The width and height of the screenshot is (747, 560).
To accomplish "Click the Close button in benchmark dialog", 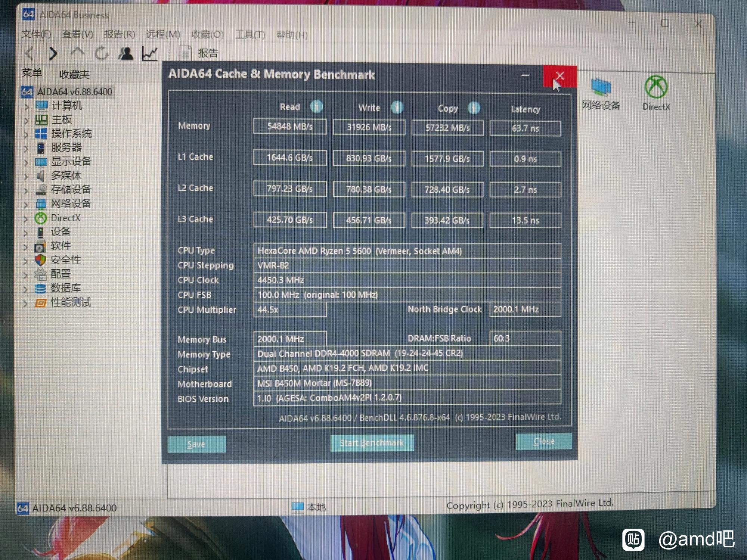I will (544, 442).
